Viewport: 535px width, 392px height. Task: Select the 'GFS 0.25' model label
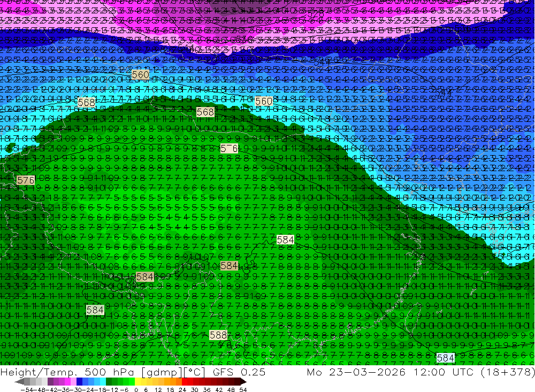[239, 372]
